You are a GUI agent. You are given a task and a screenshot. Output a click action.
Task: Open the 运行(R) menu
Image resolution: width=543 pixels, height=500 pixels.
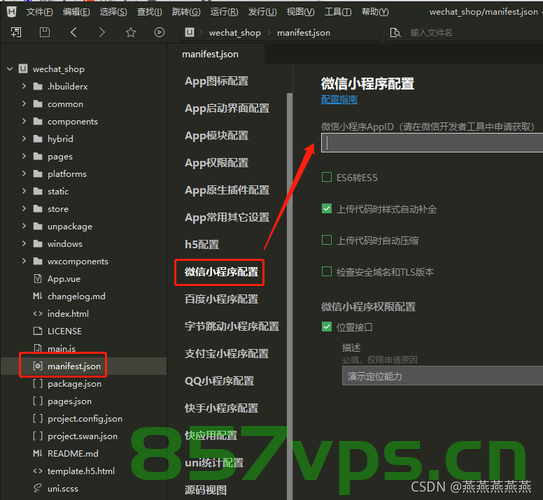224,12
